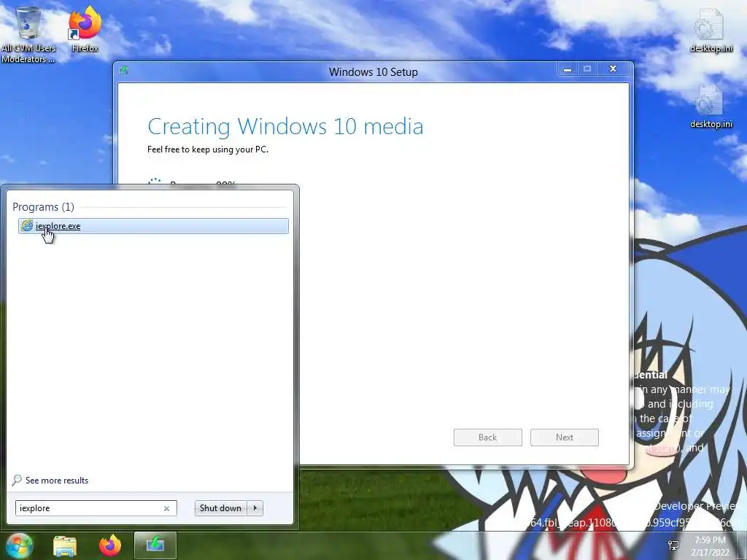The width and height of the screenshot is (747, 560).
Task: Open the clock showing 7:59 PM
Action: point(710,546)
